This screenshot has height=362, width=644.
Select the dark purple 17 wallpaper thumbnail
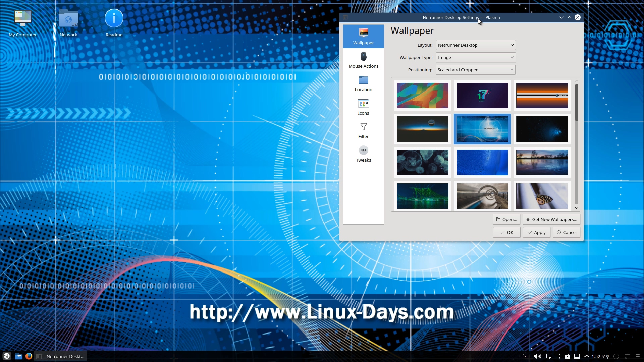coord(482,96)
